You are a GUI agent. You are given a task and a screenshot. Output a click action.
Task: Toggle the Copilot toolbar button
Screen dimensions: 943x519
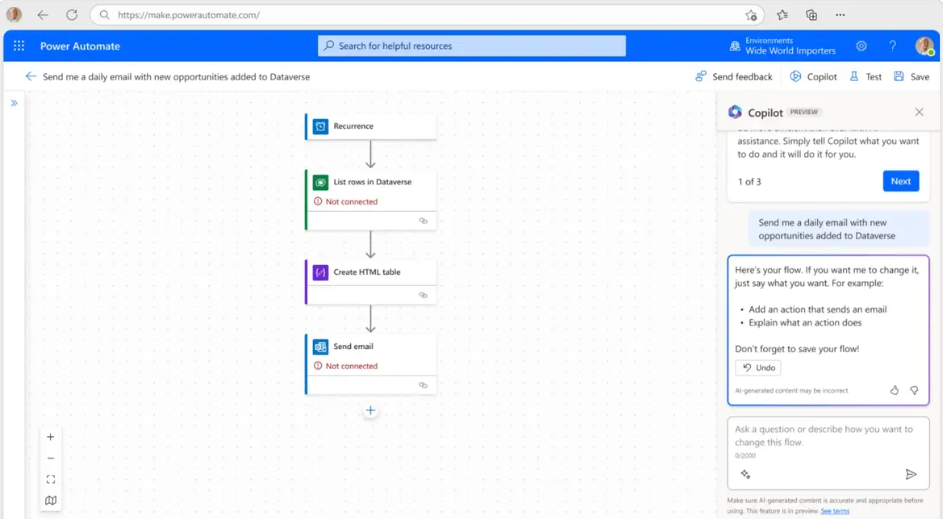pos(813,76)
